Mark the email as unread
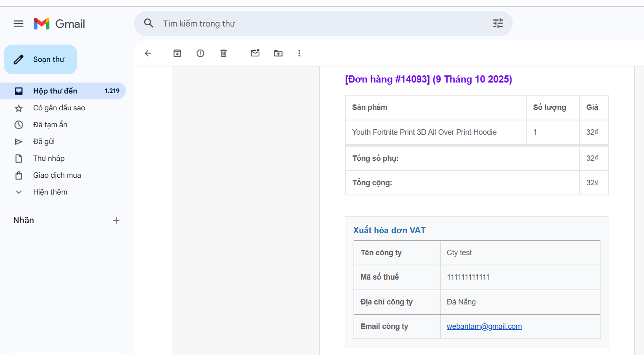The image size is (644, 355). pyautogui.click(x=255, y=53)
